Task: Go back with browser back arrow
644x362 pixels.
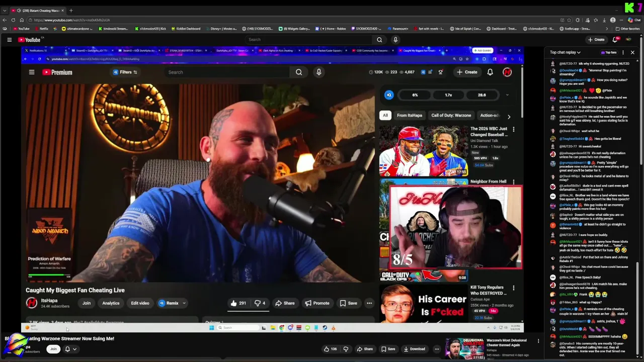Action: [x=5, y=20]
